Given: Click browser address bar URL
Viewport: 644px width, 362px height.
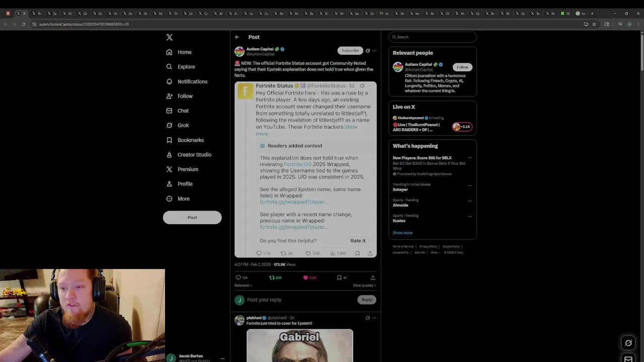Looking at the screenshot, I should click(x=84, y=24).
